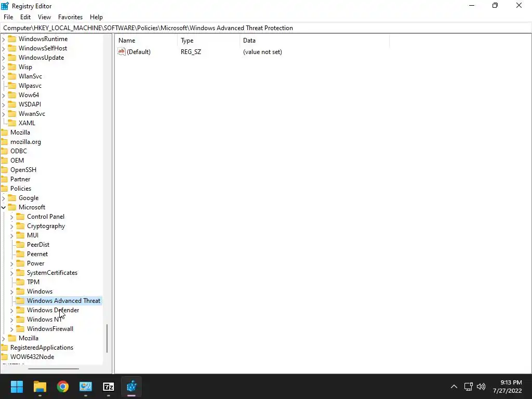This screenshot has width=532, height=399.
Task: Open the Edit menu
Action: coord(25,17)
